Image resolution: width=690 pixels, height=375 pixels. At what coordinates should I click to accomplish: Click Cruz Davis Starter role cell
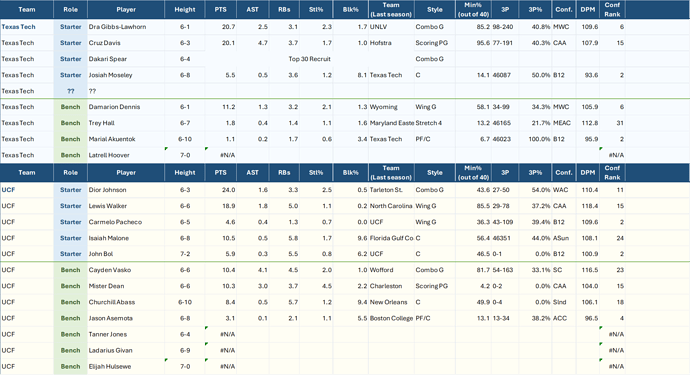click(70, 43)
